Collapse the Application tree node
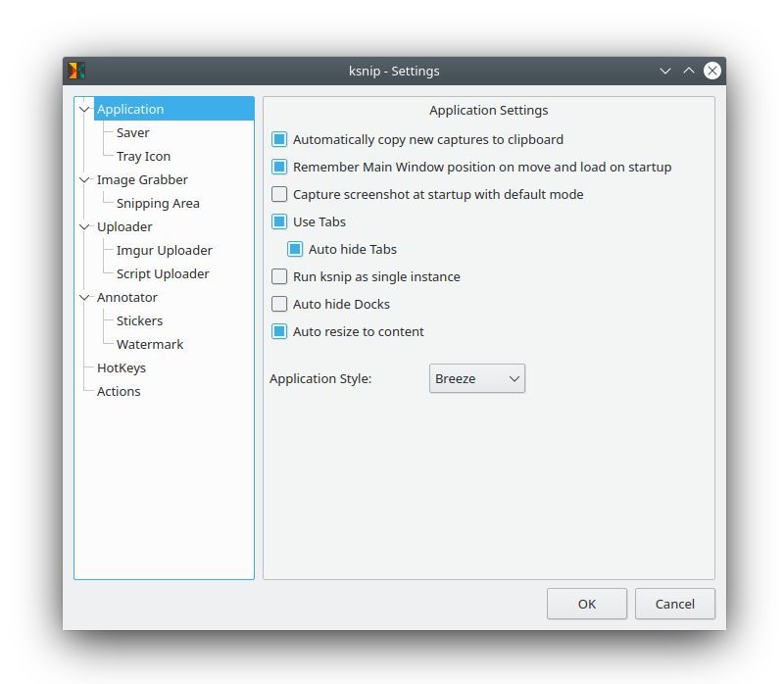The image size is (784, 684). point(84,109)
